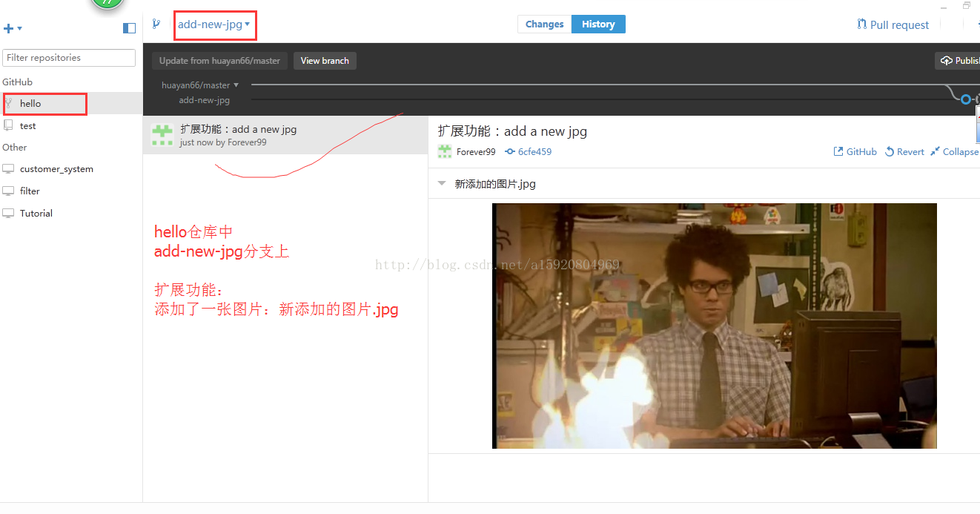Click commit list avatar for Forever99
Viewport: 980px width, 514px height.
tap(162, 135)
